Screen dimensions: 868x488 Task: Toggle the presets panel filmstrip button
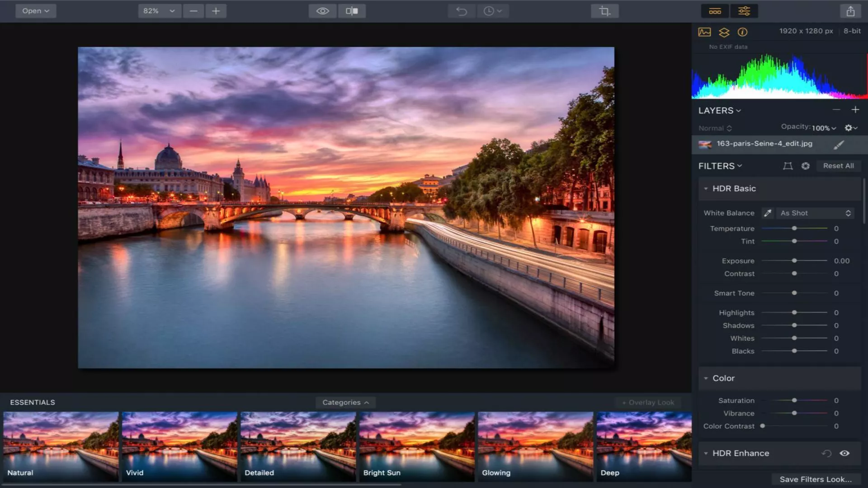tap(715, 11)
